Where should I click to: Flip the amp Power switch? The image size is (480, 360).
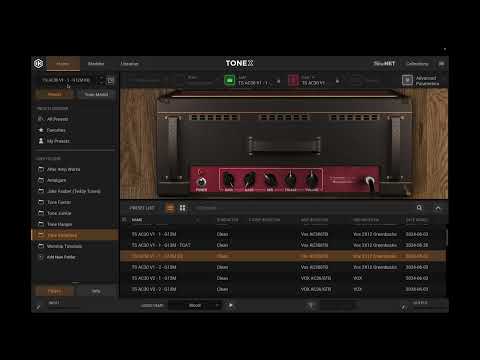tap(201, 182)
